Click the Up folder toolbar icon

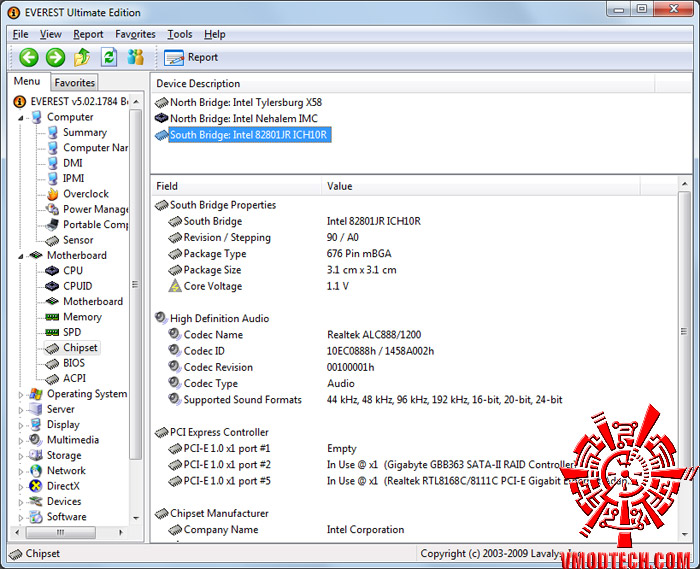click(82, 58)
